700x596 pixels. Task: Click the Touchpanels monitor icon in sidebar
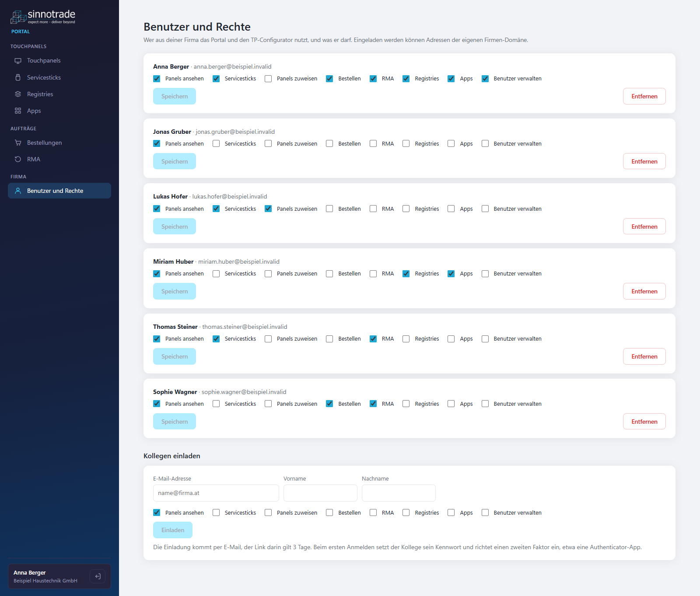18,61
